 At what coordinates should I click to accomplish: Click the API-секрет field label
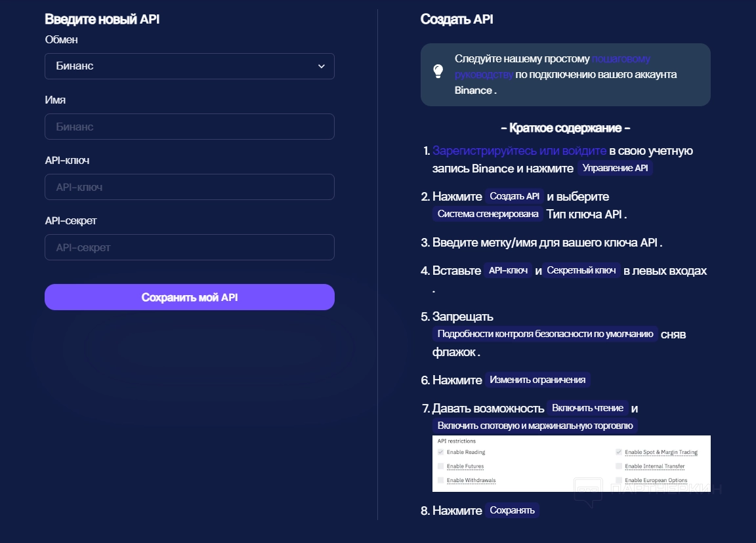point(71,220)
